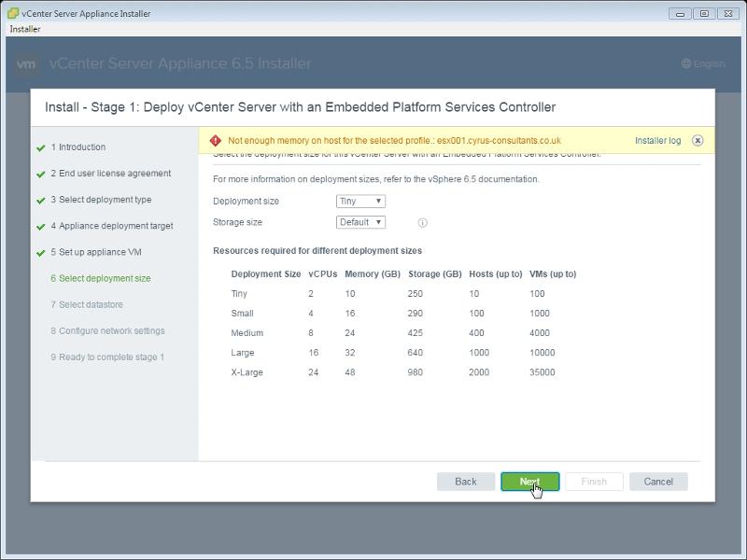The height and width of the screenshot is (560, 747).
Task: Click the Resources required for different deployment sizes heading
Action: 317,251
